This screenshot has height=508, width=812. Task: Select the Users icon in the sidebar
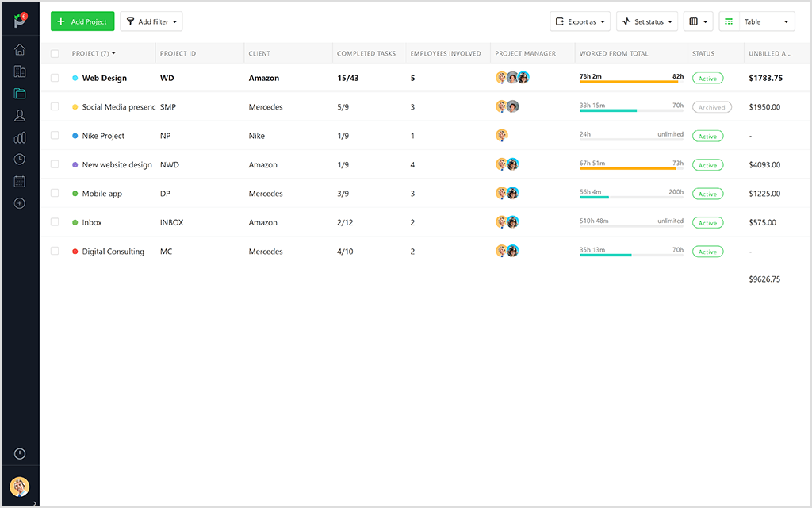(19, 115)
